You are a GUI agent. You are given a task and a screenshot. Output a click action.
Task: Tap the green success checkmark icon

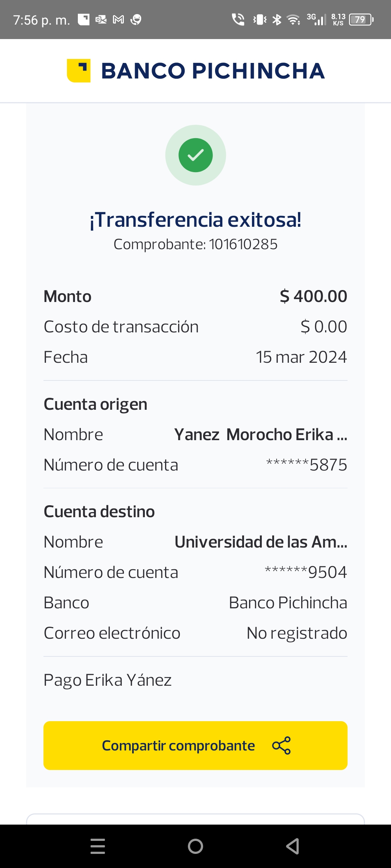point(195,155)
